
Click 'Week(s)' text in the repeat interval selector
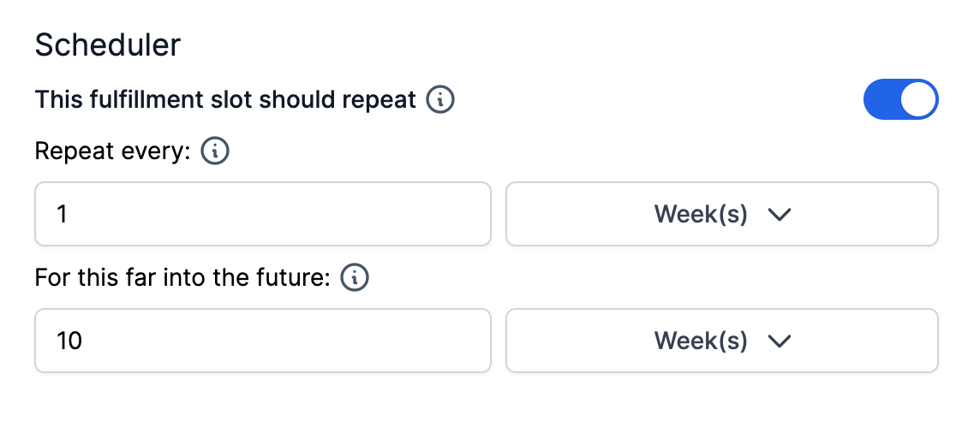(701, 214)
